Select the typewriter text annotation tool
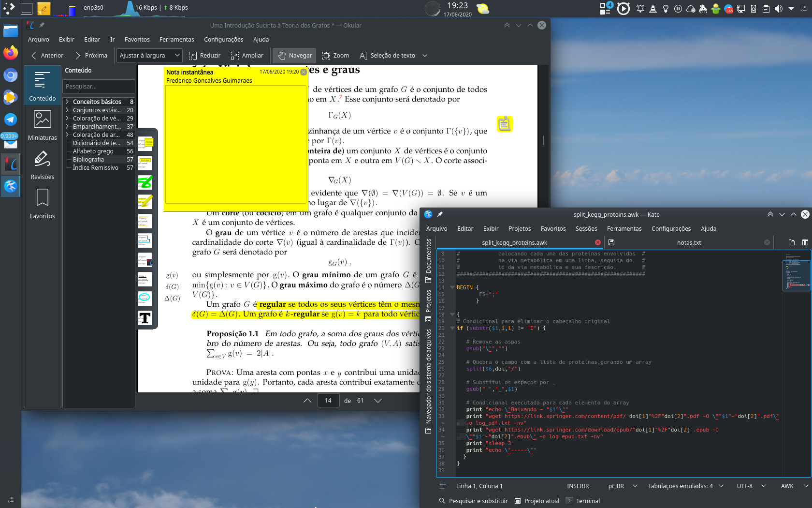812x508 pixels. tap(145, 318)
